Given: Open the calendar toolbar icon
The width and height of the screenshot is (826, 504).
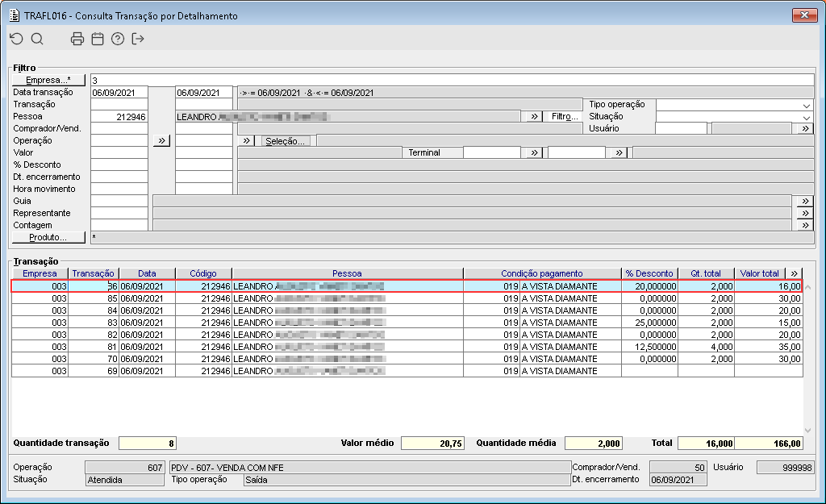Looking at the screenshot, I should tap(98, 39).
